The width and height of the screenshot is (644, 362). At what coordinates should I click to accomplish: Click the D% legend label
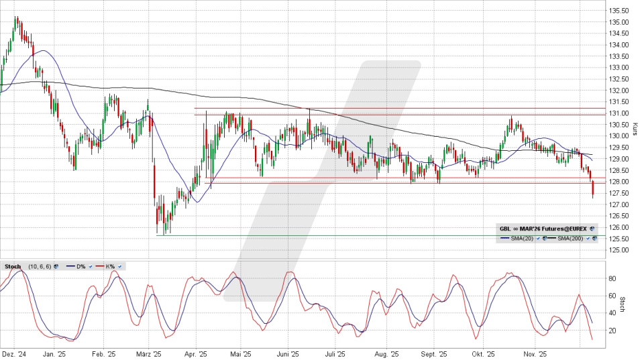(81, 267)
